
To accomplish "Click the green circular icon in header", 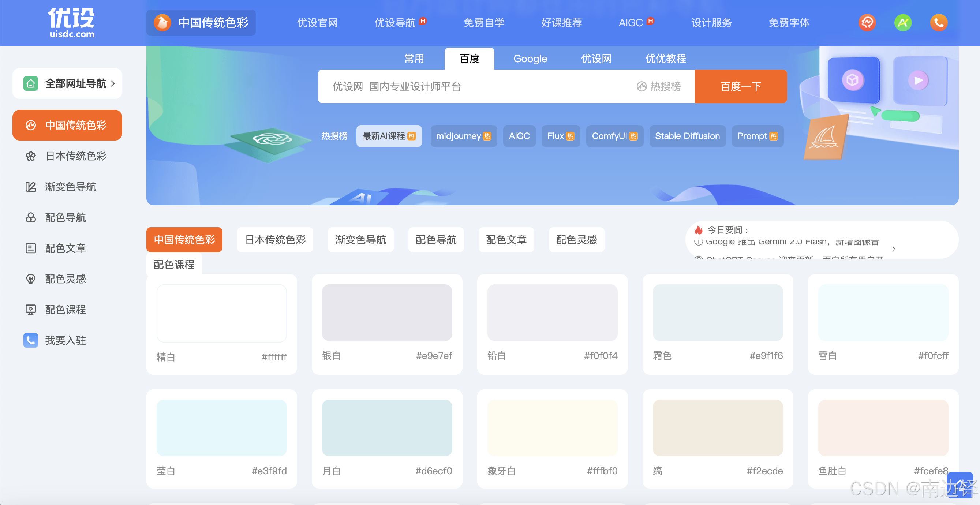I will click(903, 23).
